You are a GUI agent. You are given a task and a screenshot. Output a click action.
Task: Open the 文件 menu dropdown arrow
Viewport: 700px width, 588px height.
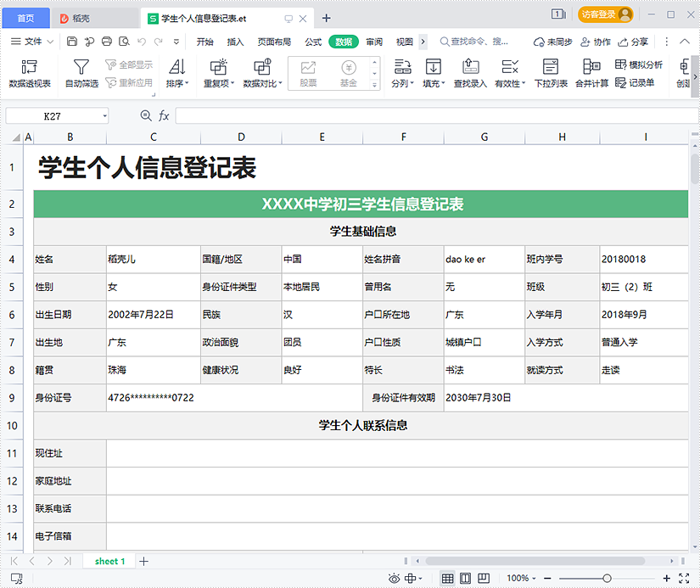pyautogui.click(x=50, y=42)
